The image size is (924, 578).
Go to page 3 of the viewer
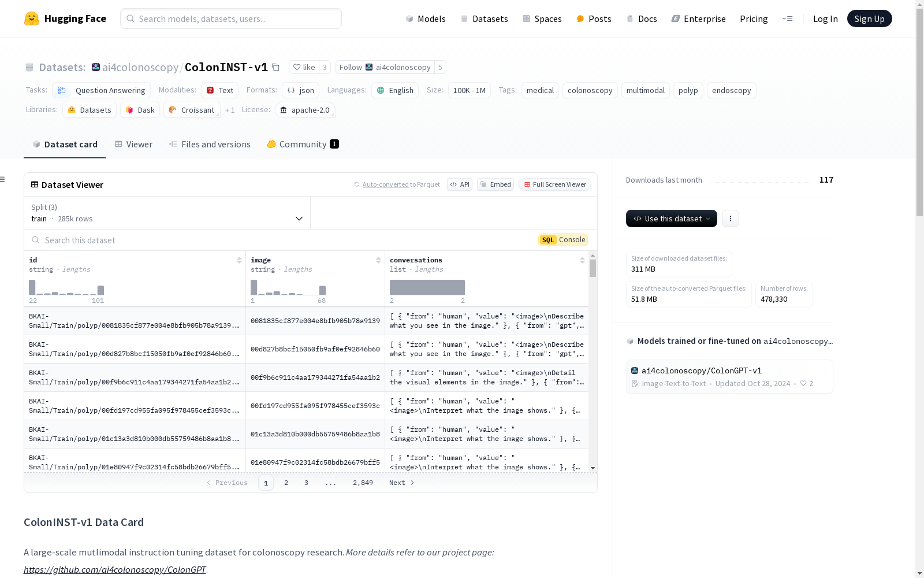coord(306,483)
